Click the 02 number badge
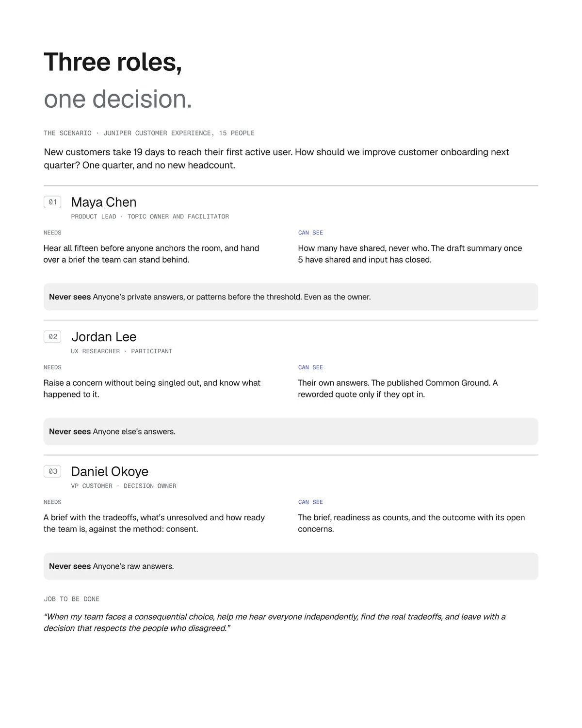Screen dimensions: 582x728 52,337
